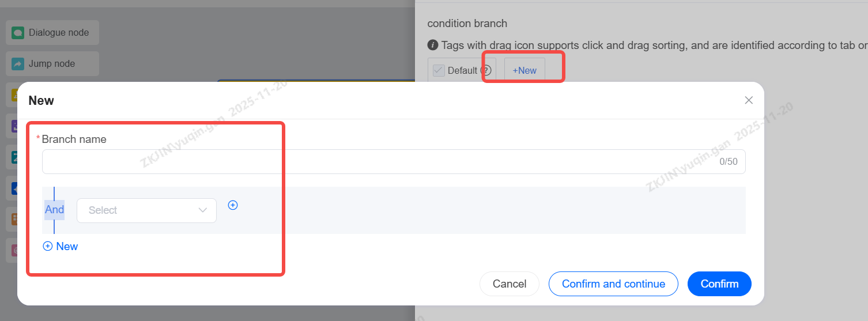Select the Dialogue node label
Image resolution: width=868 pixels, height=321 pixels.
click(59, 33)
